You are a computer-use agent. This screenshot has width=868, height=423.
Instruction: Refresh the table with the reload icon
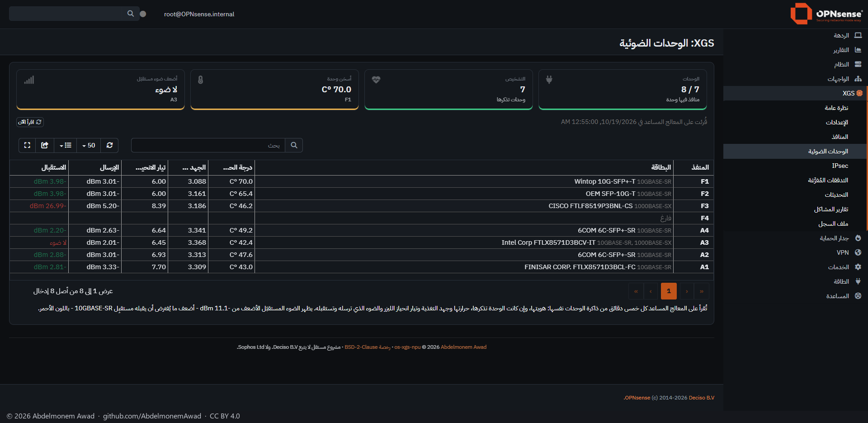tap(109, 145)
